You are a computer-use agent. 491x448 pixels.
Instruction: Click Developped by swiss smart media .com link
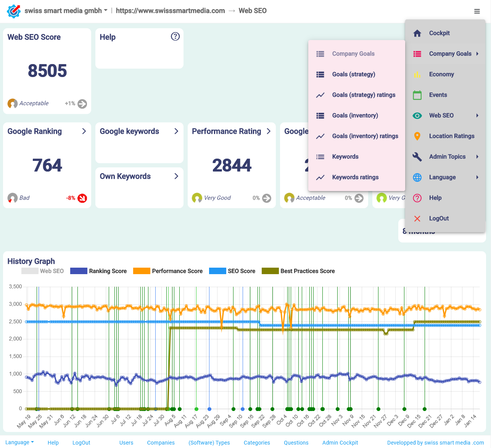coord(436,443)
